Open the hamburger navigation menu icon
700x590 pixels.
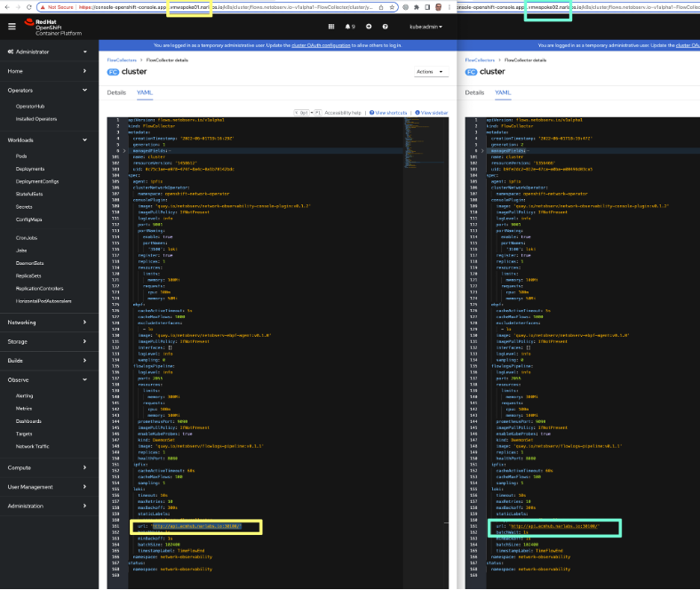pyautogui.click(x=12, y=27)
